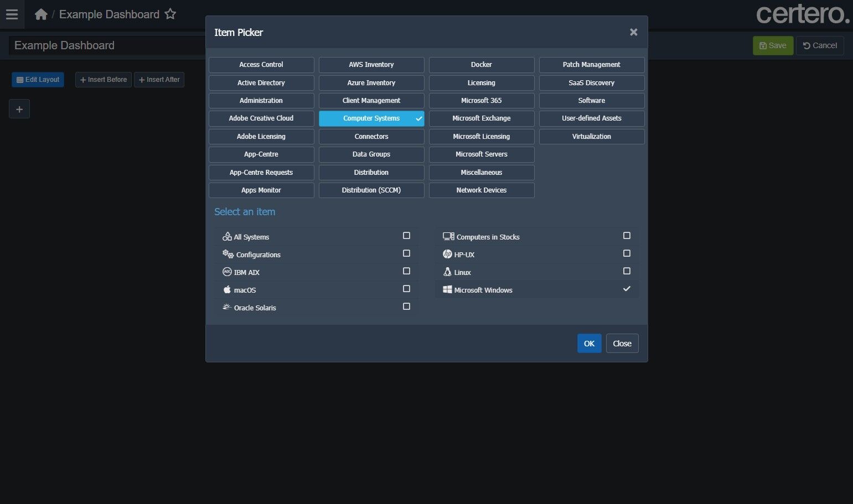Cancel dashboard editing
This screenshot has height=504, width=853.
(820, 46)
